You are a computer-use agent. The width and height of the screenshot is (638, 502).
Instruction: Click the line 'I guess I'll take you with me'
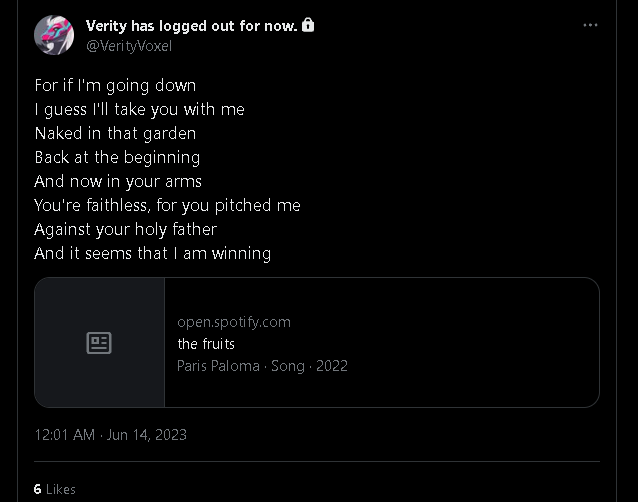pyautogui.click(x=140, y=109)
